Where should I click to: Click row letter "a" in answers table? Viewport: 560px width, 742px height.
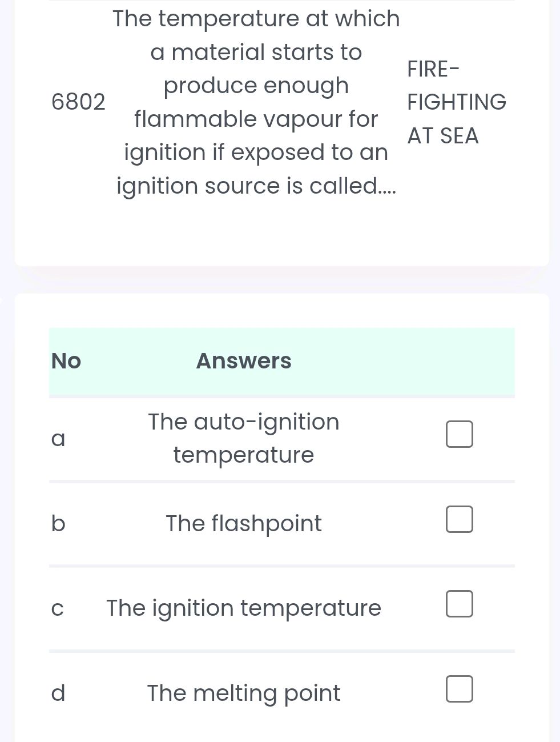[58, 439]
